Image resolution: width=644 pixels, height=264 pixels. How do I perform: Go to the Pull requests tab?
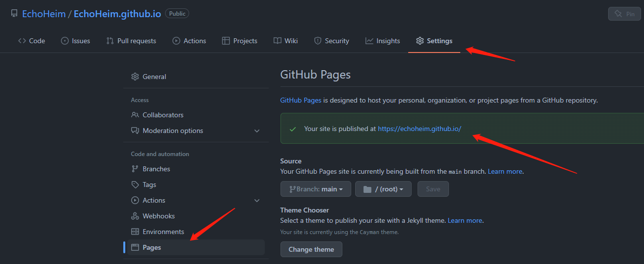point(131,41)
